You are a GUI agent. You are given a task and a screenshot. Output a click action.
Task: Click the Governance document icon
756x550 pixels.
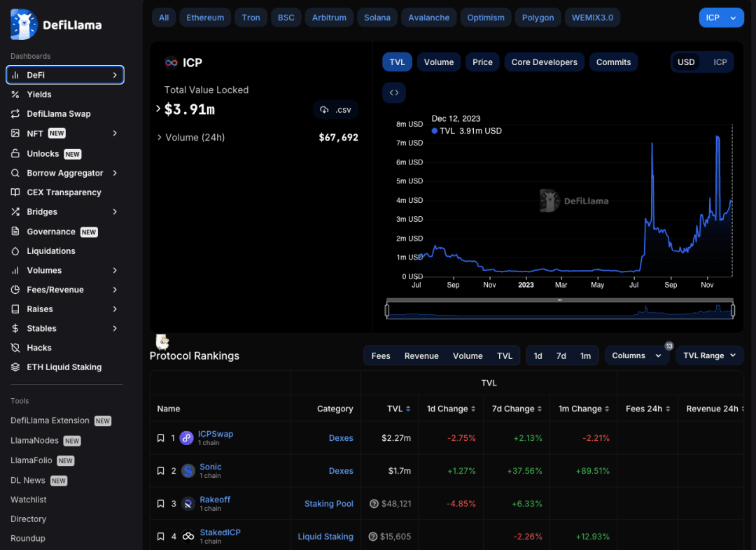click(x=15, y=232)
